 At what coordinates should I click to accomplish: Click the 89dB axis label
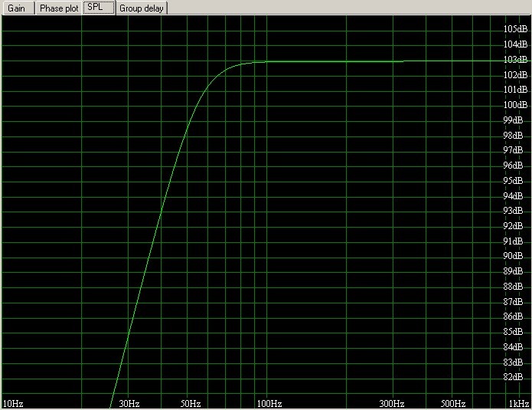click(x=513, y=271)
